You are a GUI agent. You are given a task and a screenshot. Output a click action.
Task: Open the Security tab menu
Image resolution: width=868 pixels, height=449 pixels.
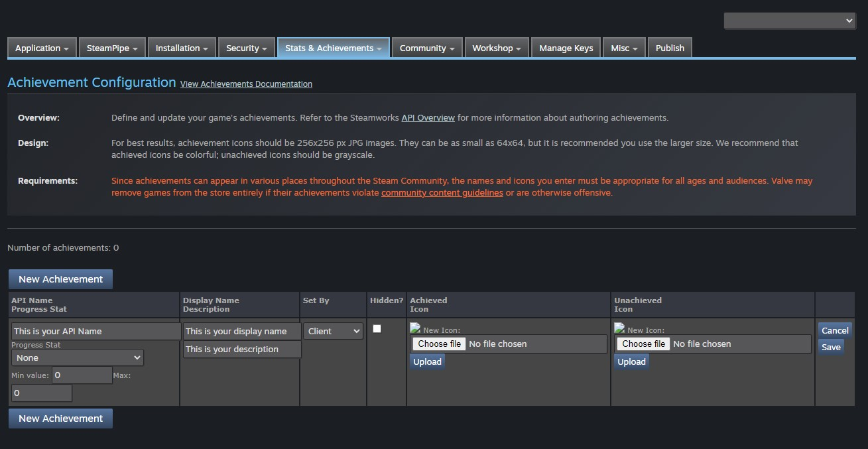(x=246, y=48)
